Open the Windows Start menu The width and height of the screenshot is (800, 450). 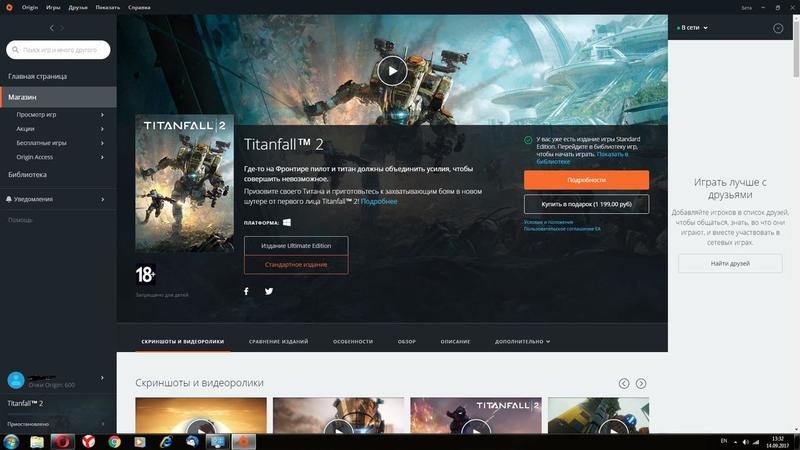coord(11,442)
